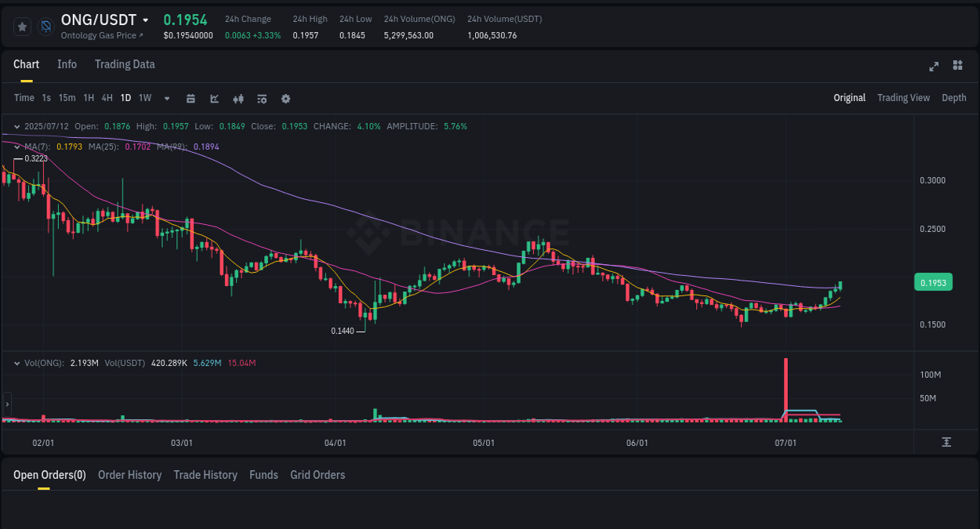Expand the extra timeframe dropdown arrow
The height and width of the screenshot is (529, 980).
166,98
